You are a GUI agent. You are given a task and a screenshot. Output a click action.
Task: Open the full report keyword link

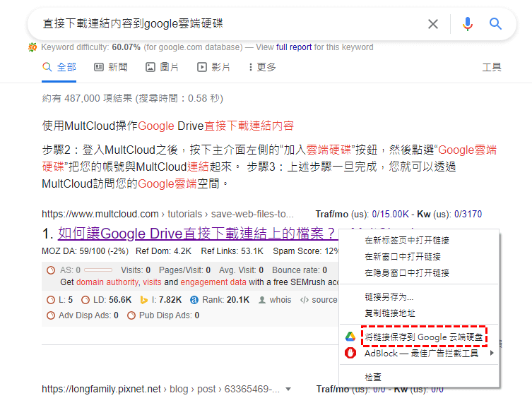point(294,47)
